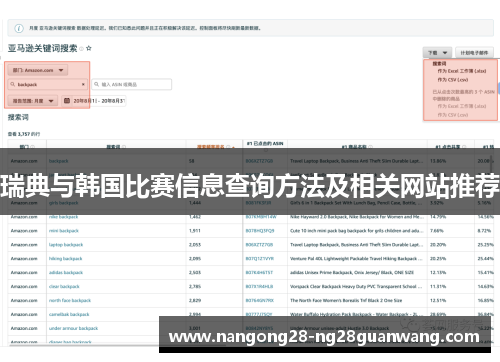Screen dimensions: 500x362
Task: Click the magnifier icon in the backpack search box
Action: pos(13,84)
